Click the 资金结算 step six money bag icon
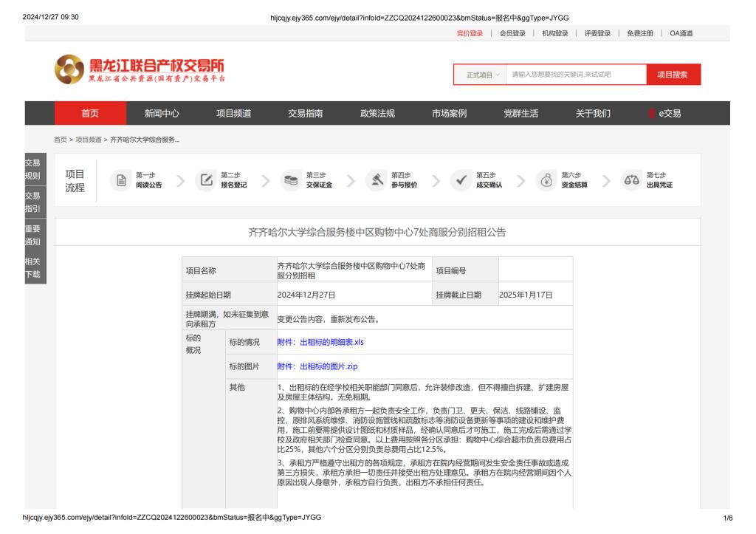756x534 pixels. pyautogui.click(x=546, y=180)
